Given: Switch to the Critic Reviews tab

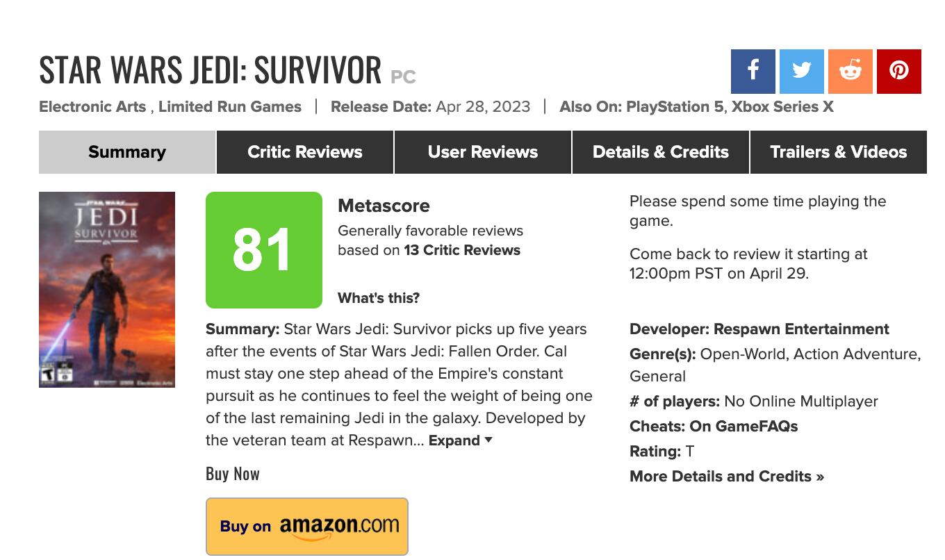Looking at the screenshot, I should [304, 151].
